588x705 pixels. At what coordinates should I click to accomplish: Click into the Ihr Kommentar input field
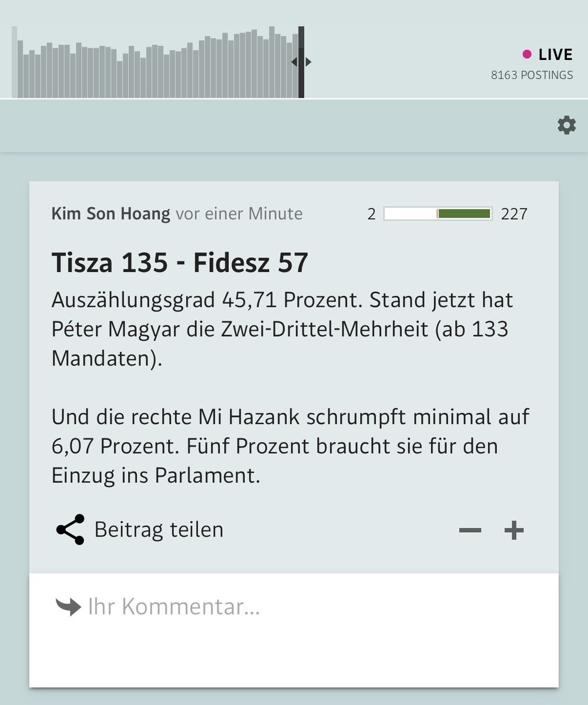[x=294, y=629]
